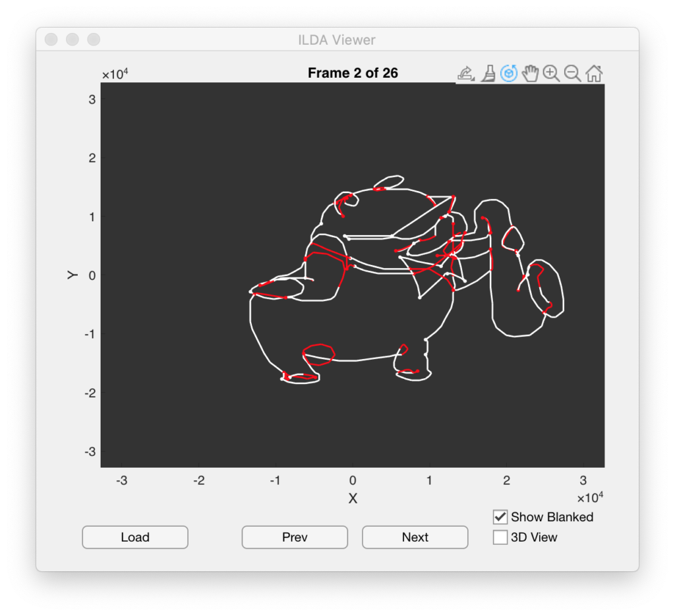Restore view with the home icon

[x=594, y=73]
